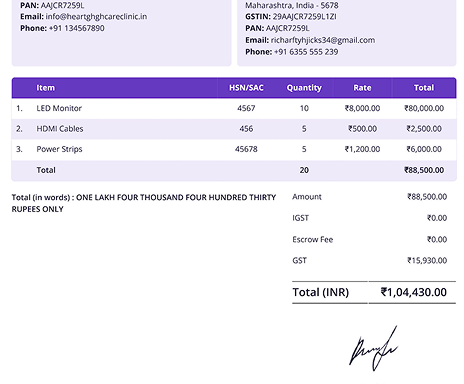The height and width of the screenshot is (384, 464).
Task: Click the phone number +91 6355 555 239
Action: (x=306, y=52)
